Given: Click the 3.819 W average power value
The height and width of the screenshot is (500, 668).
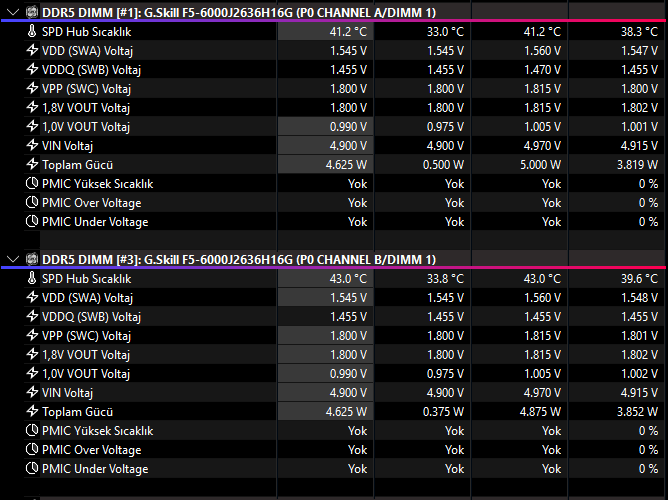Looking at the screenshot, I should 637,165.
